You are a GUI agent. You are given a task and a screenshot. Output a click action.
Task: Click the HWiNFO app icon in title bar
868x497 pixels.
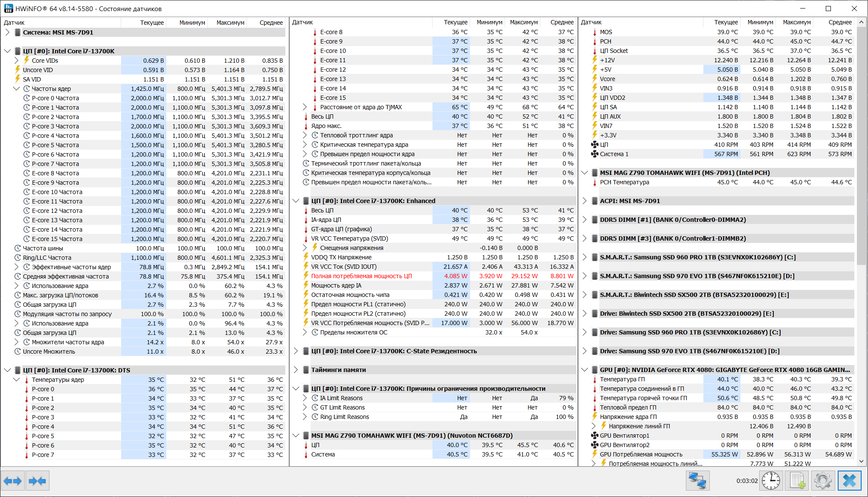click(9, 9)
